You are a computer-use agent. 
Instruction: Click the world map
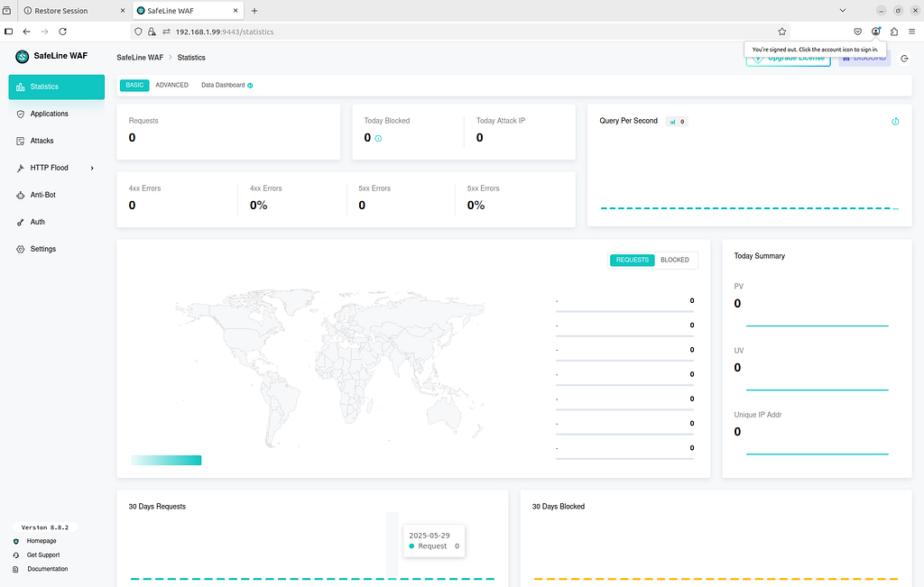tap(330, 368)
